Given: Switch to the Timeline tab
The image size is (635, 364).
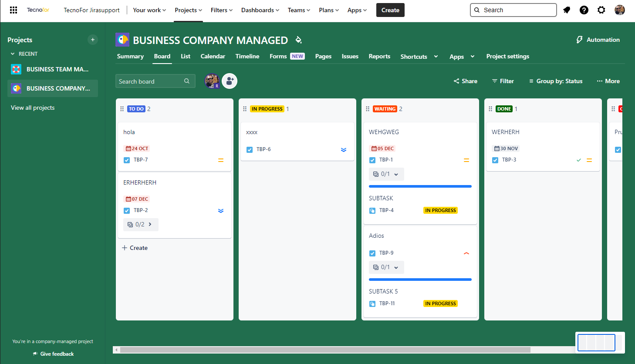Looking at the screenshot, I should tap(247, 56).
